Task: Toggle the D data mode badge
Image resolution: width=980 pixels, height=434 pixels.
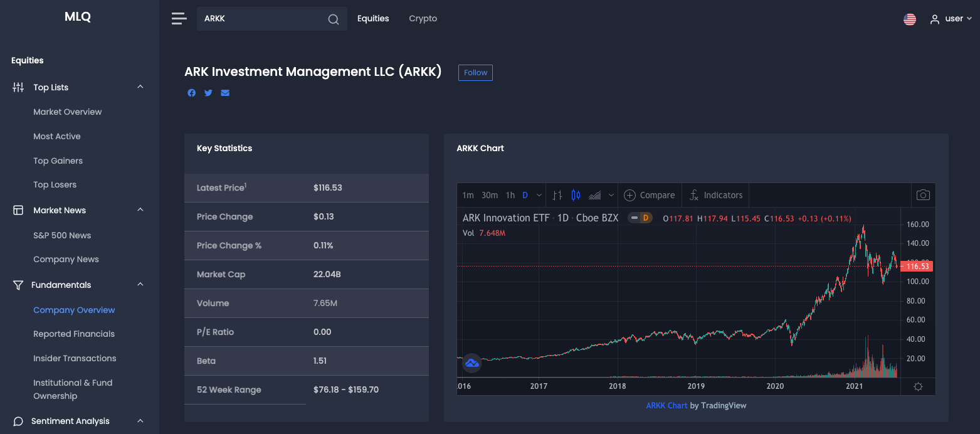Action: coord(645,218)
